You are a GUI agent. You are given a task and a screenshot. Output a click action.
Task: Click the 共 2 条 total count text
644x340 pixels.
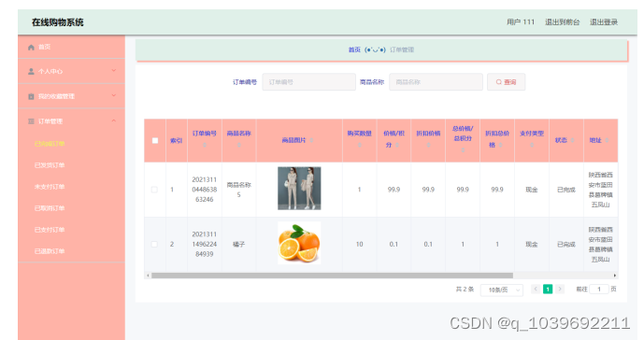[x=465, y=290]
